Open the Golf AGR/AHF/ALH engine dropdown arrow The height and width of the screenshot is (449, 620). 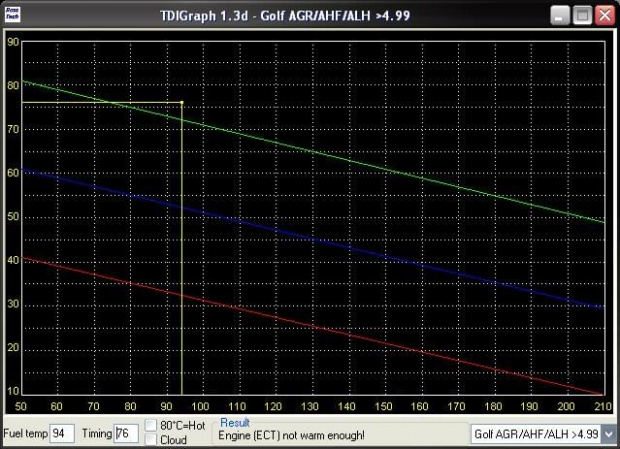click(609, 434)
